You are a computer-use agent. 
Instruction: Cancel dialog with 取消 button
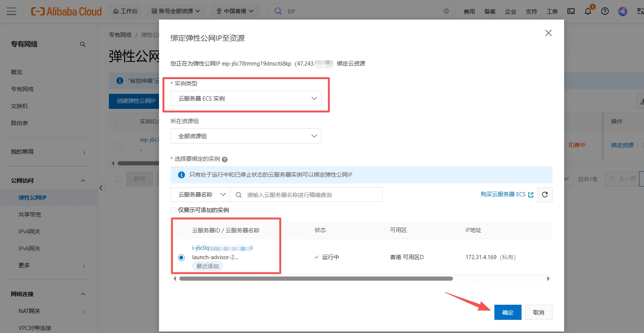click(538, 312)
